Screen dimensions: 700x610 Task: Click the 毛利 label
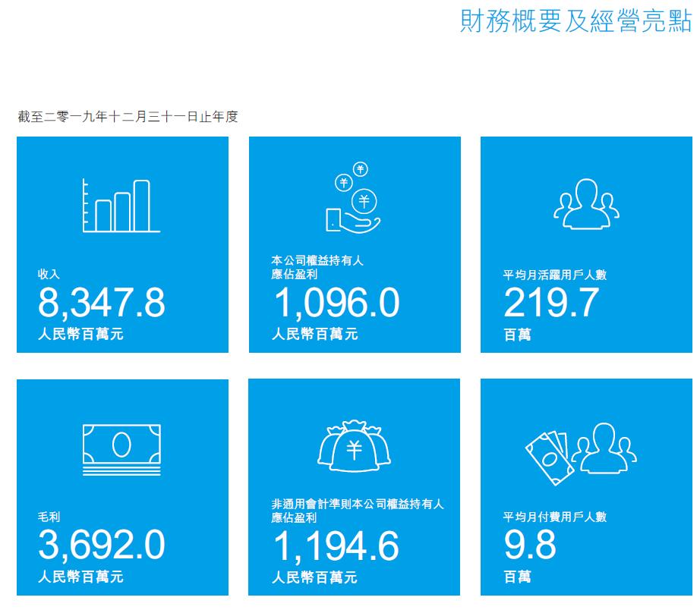point(49,517)
